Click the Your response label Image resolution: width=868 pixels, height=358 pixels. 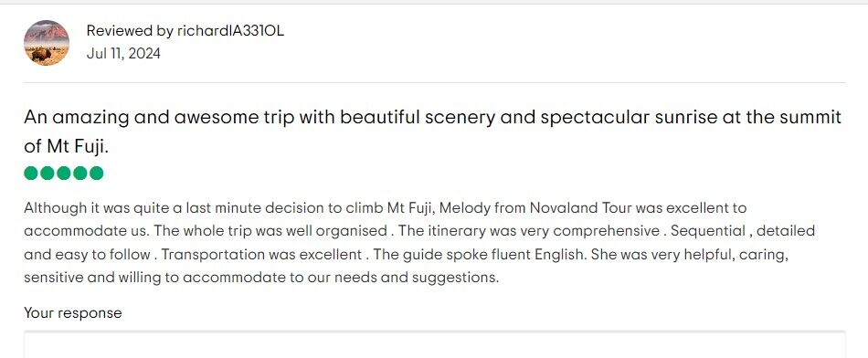[x=72, y=313]
